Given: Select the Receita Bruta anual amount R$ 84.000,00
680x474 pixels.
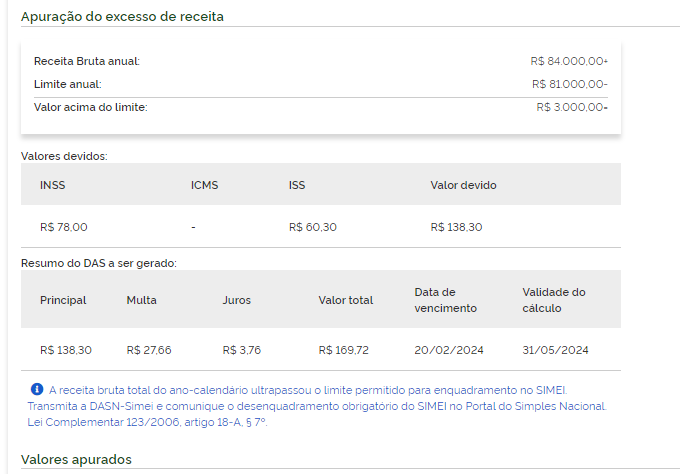Looking at the screenshot, I should coord(569,61).
